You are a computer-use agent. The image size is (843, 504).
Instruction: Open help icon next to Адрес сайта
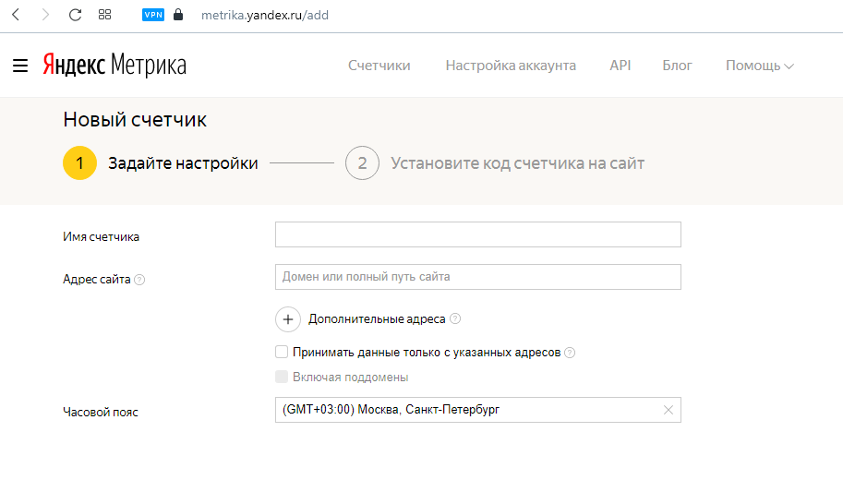[139, 280]
